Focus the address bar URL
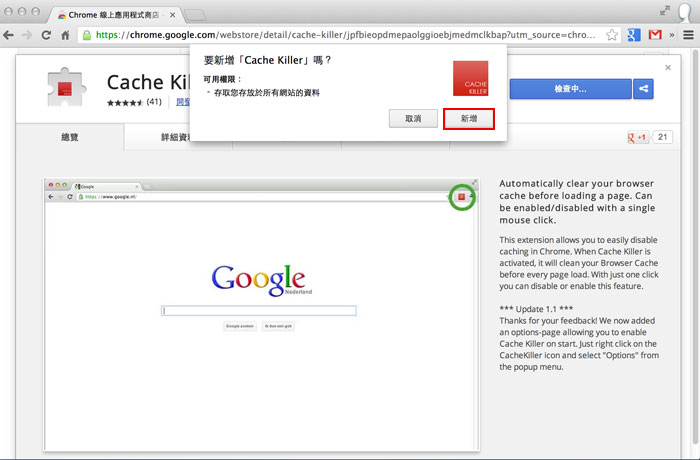 point(346,35)
